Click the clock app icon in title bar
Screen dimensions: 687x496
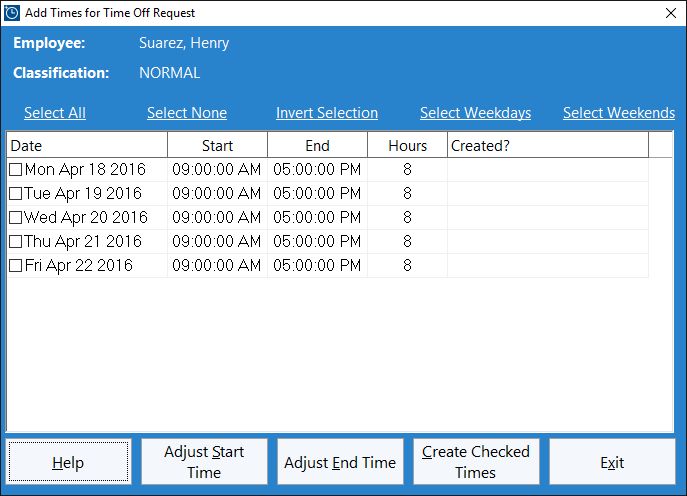(x=12, y=13)
